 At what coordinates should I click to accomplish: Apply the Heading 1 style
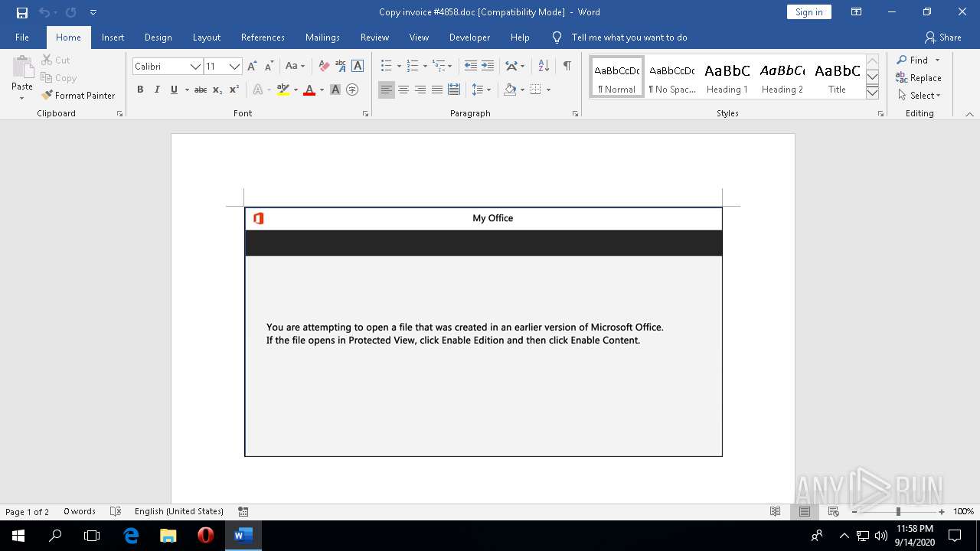click(x=727, y=77)
